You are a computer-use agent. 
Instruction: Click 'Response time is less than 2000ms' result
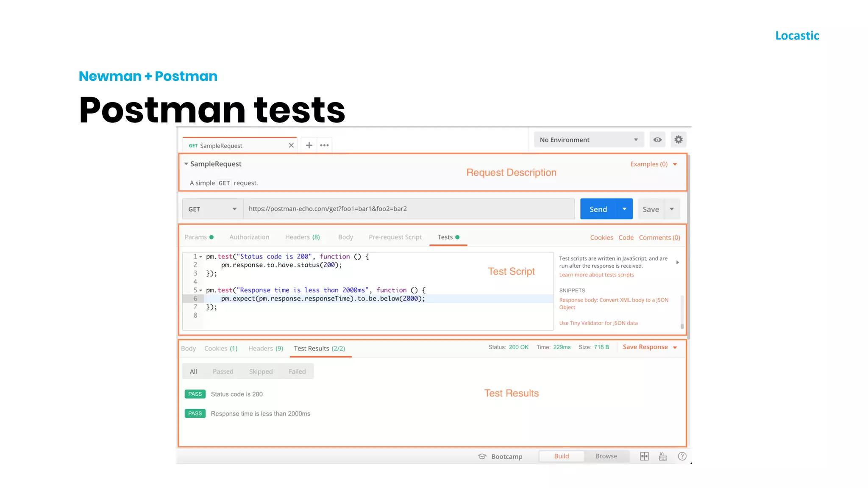[x=260, y=414]
